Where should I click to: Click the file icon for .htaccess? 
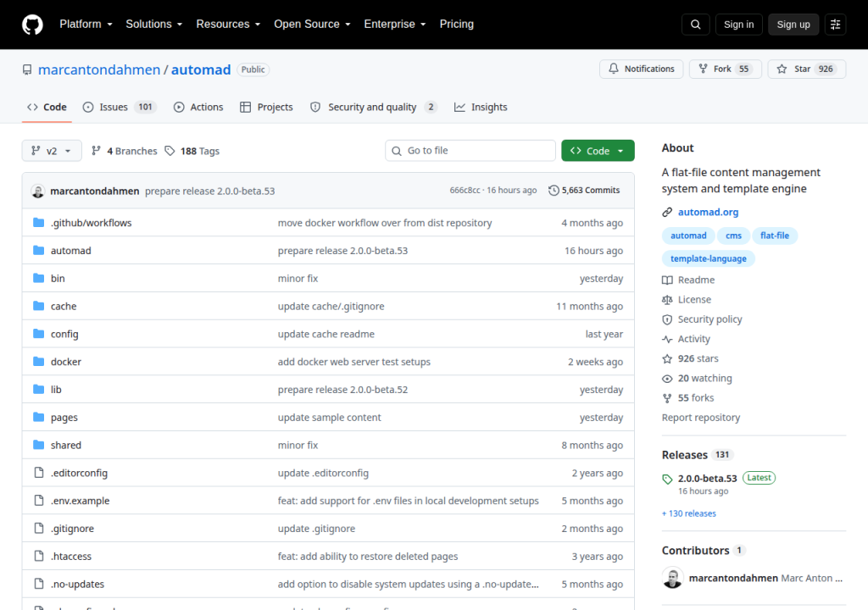(x=39, y=556)
